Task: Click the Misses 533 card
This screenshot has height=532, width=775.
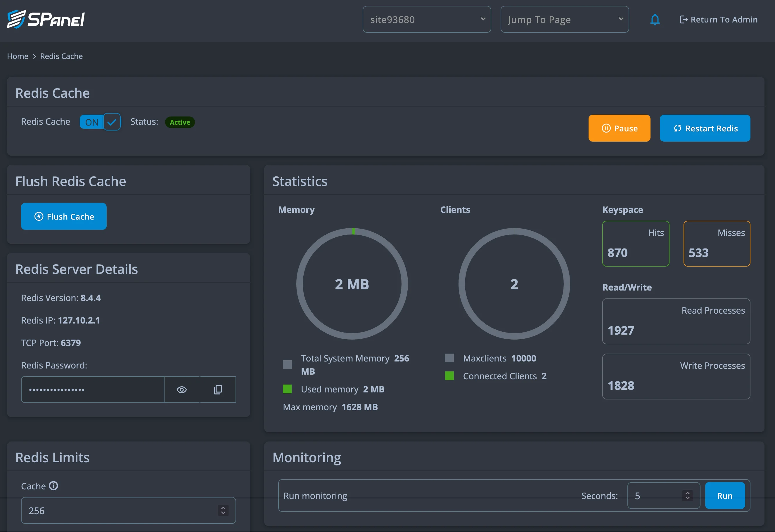Action: (x=717, y=244)
